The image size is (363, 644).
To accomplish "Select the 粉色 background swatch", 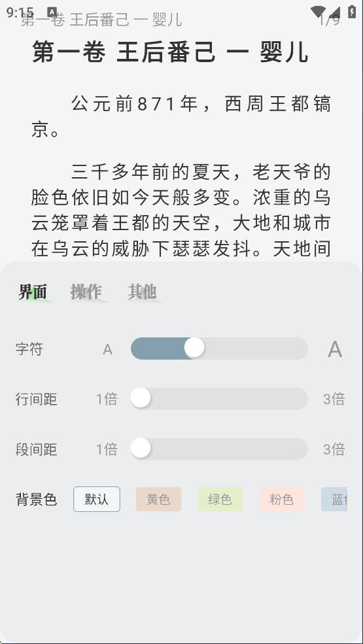I will pos(282,499).
